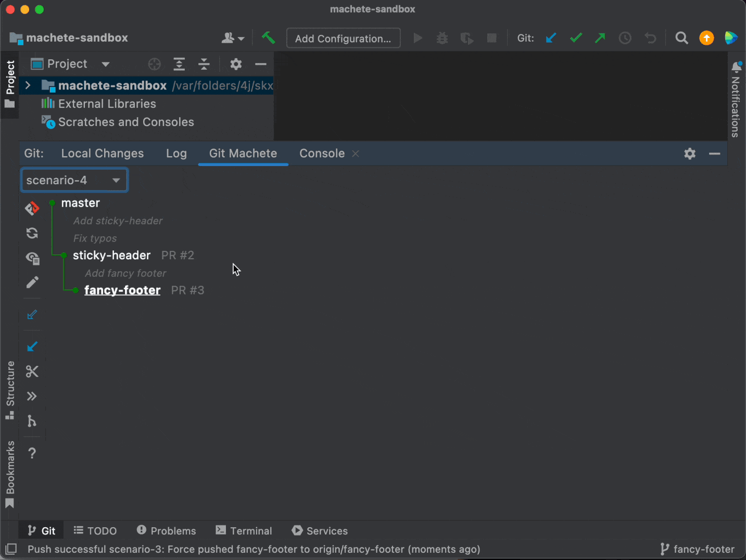Select Scratches and Consoles item
The height and width of the screenshot is (560, 746).
(x=126, y=122)
